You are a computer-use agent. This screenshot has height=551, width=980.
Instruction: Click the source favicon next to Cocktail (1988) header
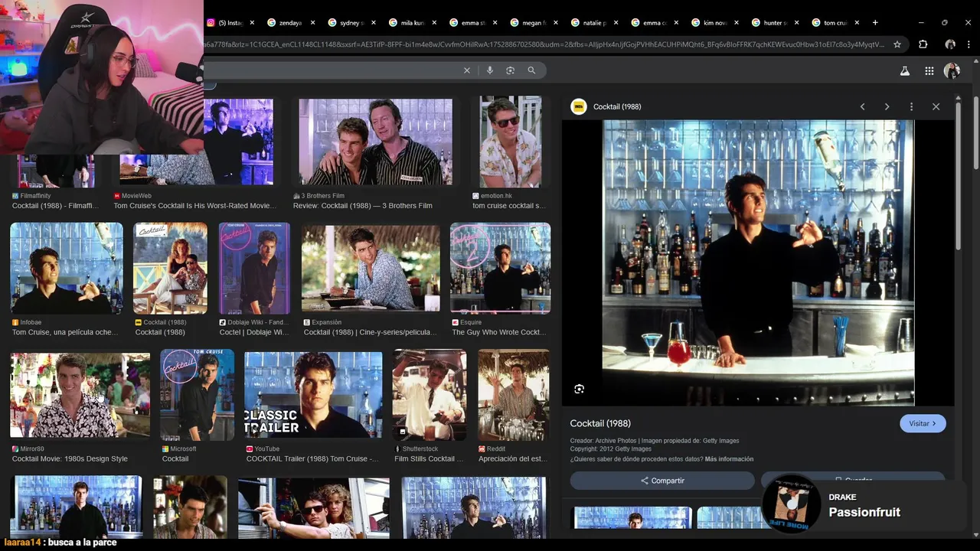click(579, 106)
